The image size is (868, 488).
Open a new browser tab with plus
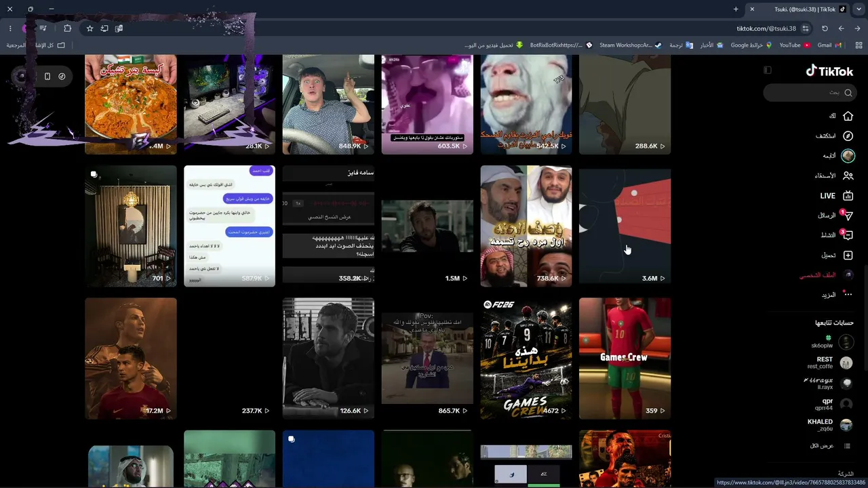coord(736,9)
